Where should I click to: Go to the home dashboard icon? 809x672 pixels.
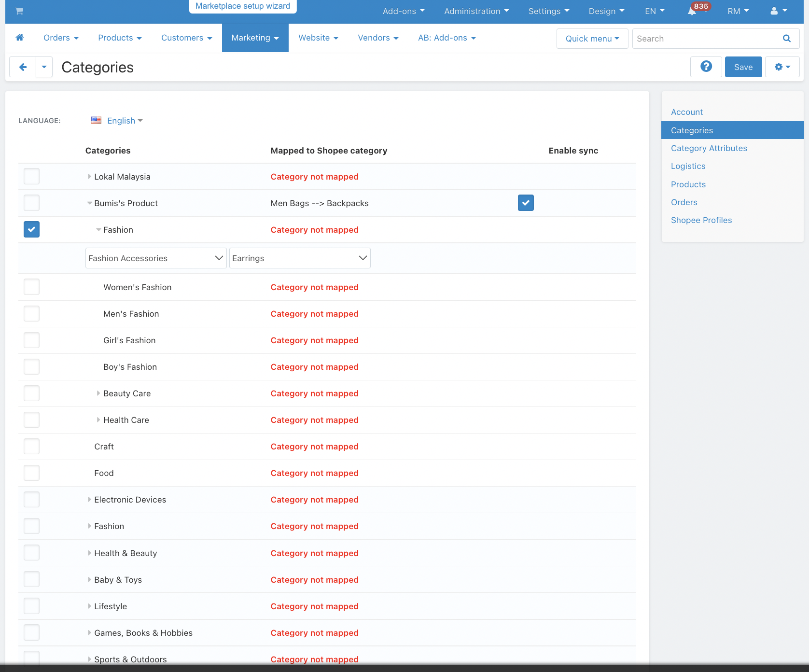pyautogui.click(x=20, y=38)
